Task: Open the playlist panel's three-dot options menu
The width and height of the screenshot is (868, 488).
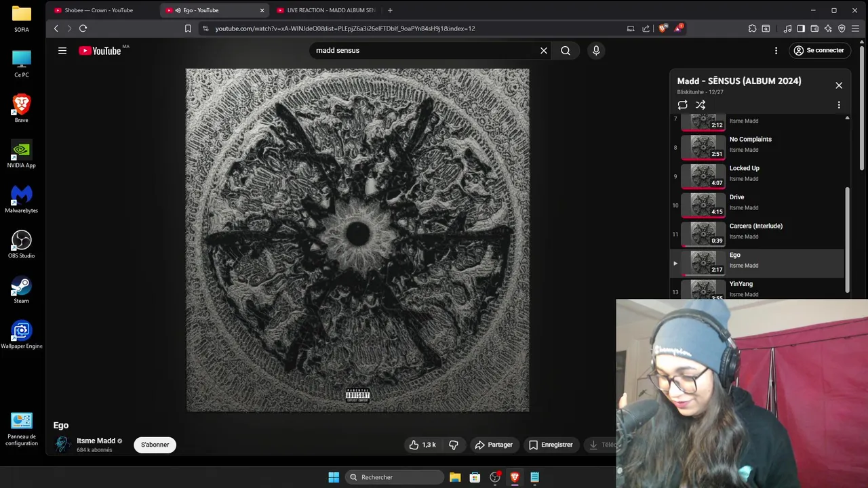Action: pyautogui.click(x=839, y=105)
